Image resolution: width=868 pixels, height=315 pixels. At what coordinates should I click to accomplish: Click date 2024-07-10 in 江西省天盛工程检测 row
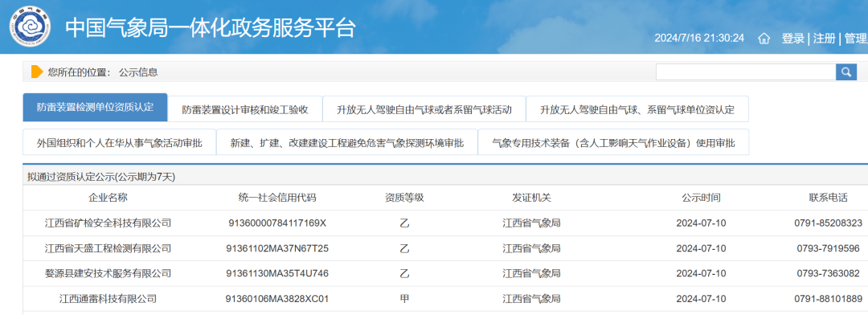pyautogui.click(x=701, y=248)
